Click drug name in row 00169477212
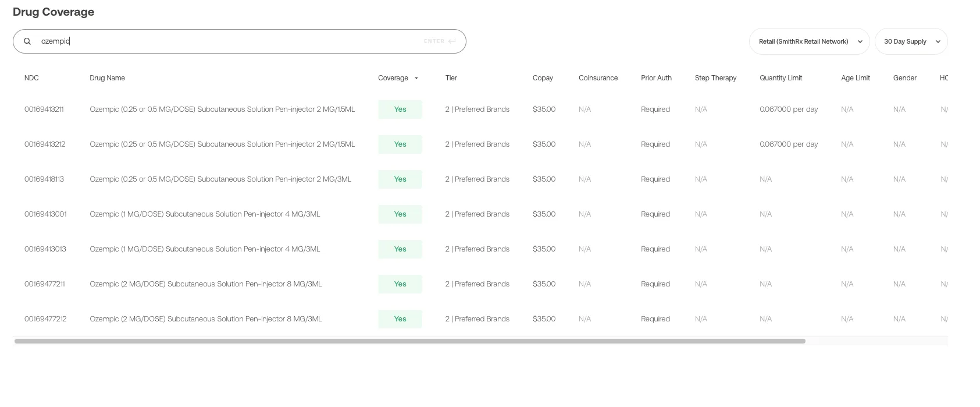 pos(206,319)
